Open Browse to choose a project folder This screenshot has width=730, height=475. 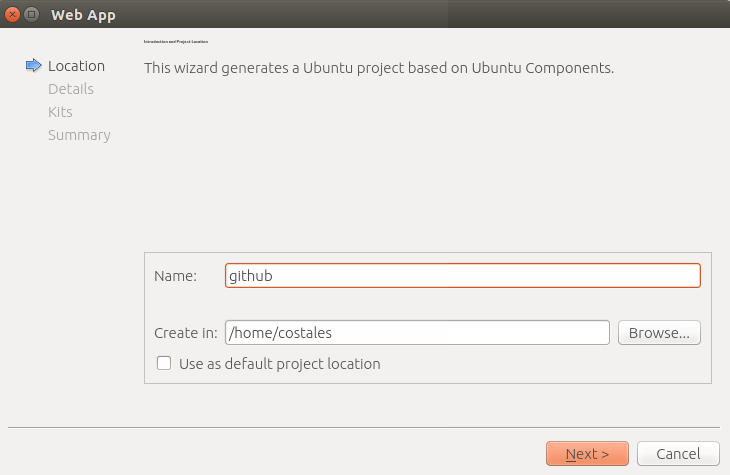[x=659, y=332]
